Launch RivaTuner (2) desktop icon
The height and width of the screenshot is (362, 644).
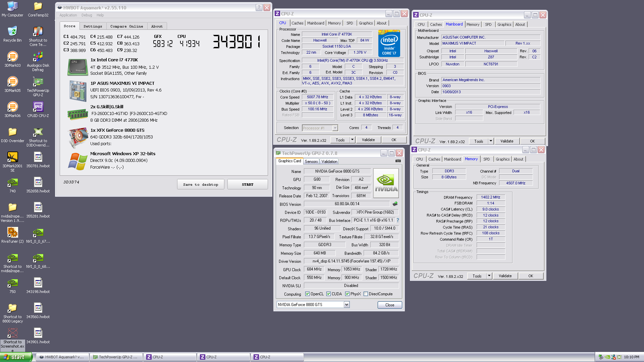(12, 235)
